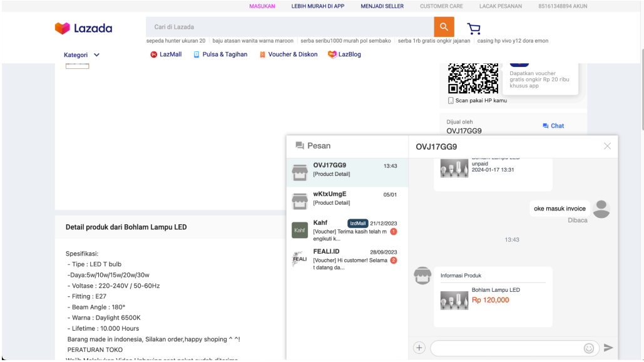Open MENJADI SELLER link

[382, 6]
